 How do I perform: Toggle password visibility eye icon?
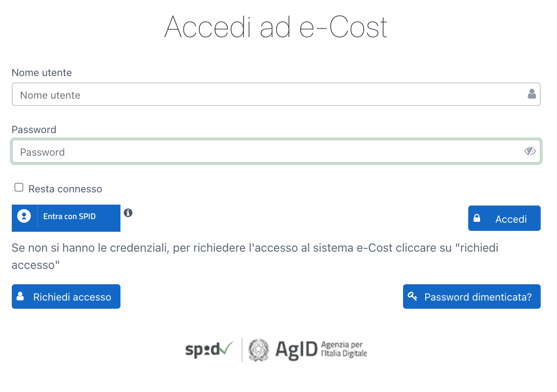(530, 151)
